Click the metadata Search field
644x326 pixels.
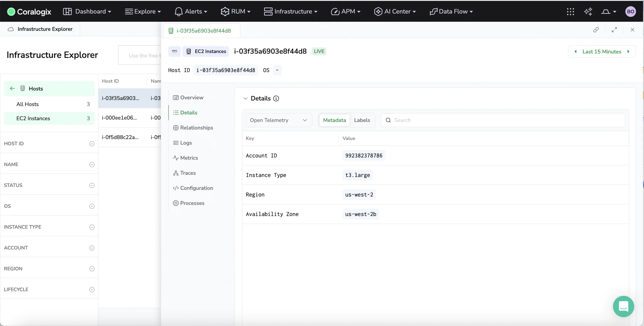pyautogui.click(x=503, y=120)
